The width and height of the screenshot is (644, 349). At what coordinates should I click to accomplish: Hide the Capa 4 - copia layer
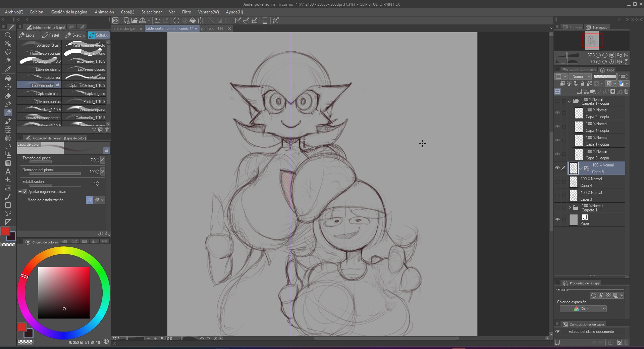557,127
